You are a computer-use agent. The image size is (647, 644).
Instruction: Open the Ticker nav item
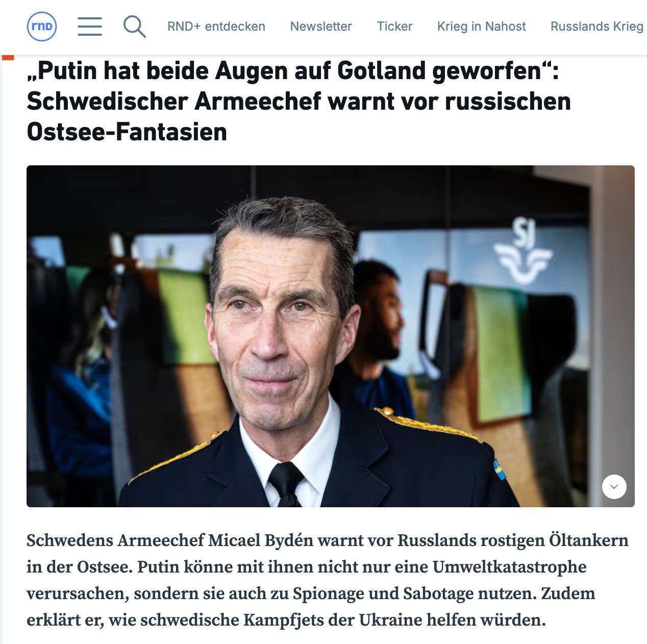click(394, 27)
